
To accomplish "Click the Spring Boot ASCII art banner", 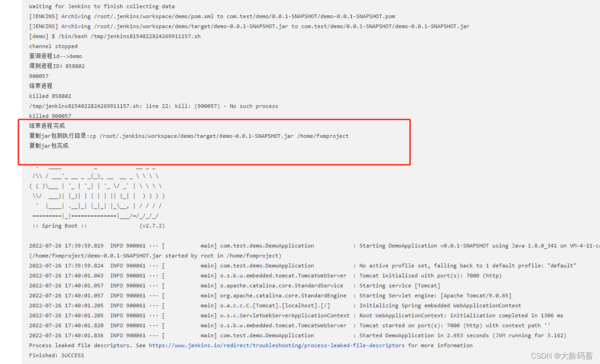I will point(95,195).
